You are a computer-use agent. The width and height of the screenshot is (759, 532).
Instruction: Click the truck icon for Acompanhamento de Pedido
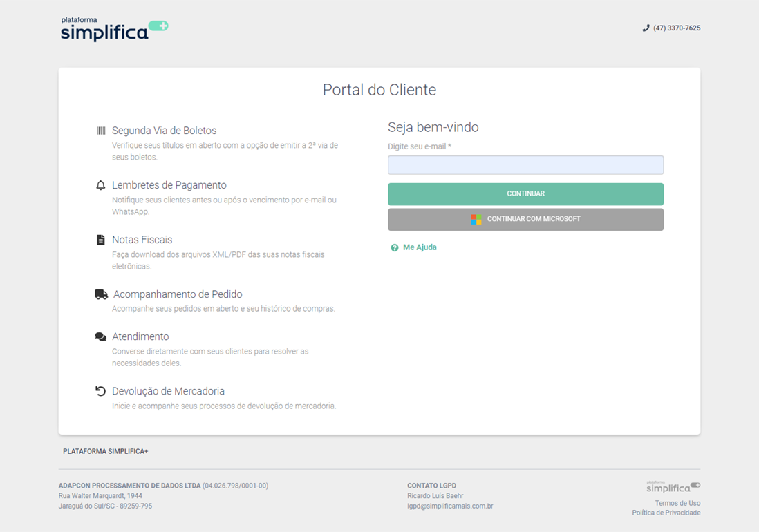(x=101, y=294)
